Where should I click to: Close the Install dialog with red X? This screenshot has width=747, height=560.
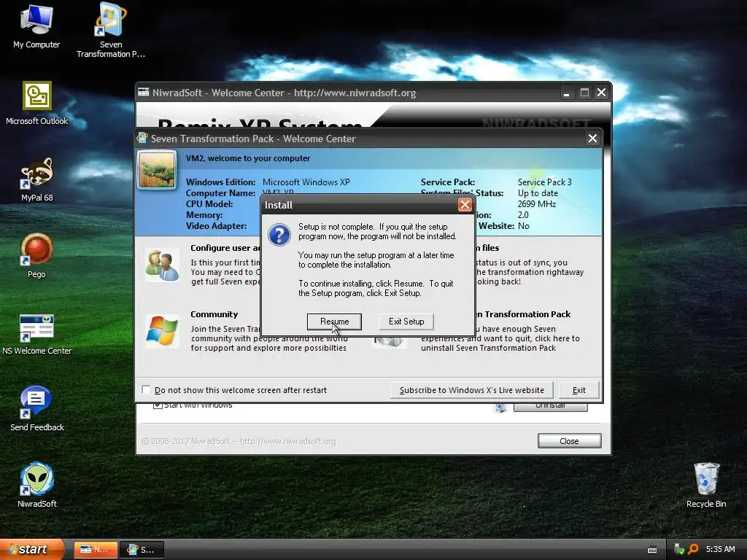[465, 205]
